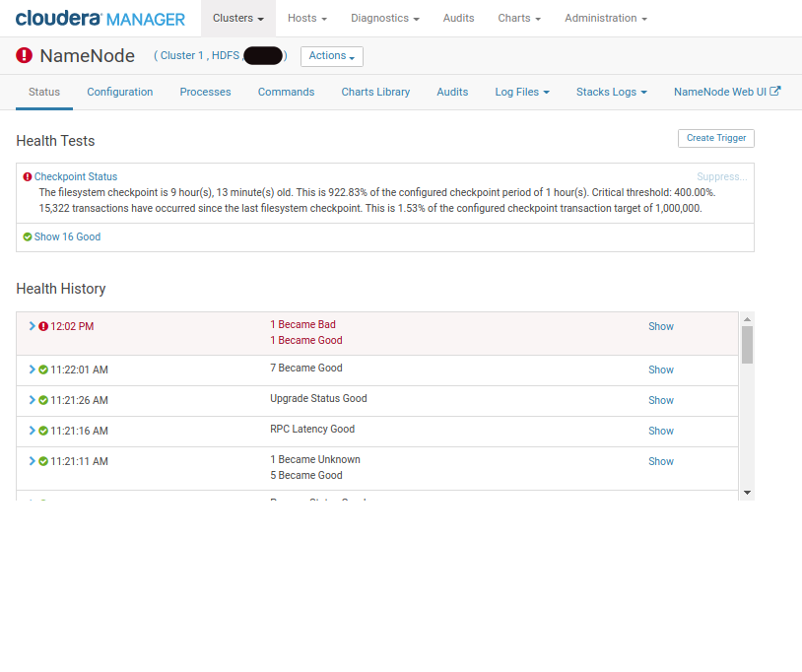Screen dimensions: 802x672
Task: Go to Audits in the top navigation bar
Action: click(x=458, y=19)
